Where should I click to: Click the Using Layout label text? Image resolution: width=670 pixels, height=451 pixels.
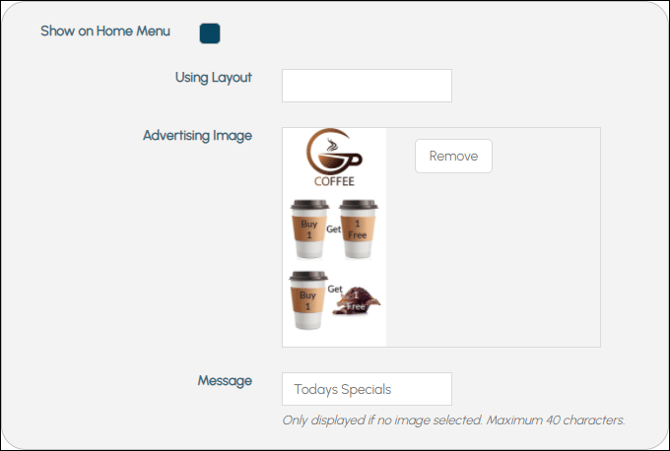(x=213, y=78)
